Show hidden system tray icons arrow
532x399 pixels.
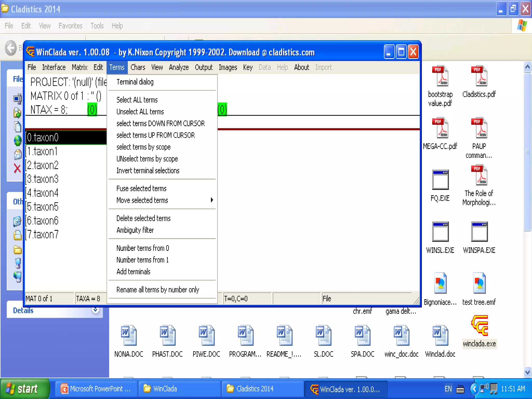coord(474,389)
